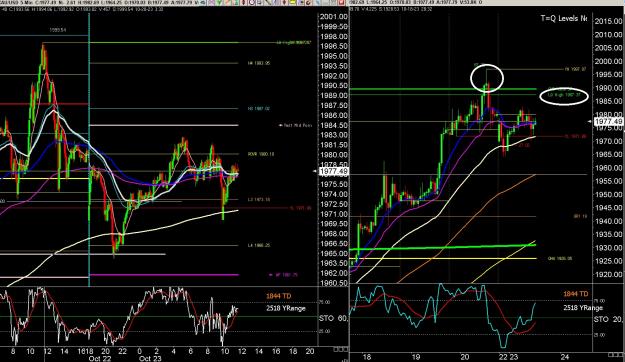The height and width of the screenshot is (362, 625).
Task: Click the H3 1987.02 level label
Action: 259,108
